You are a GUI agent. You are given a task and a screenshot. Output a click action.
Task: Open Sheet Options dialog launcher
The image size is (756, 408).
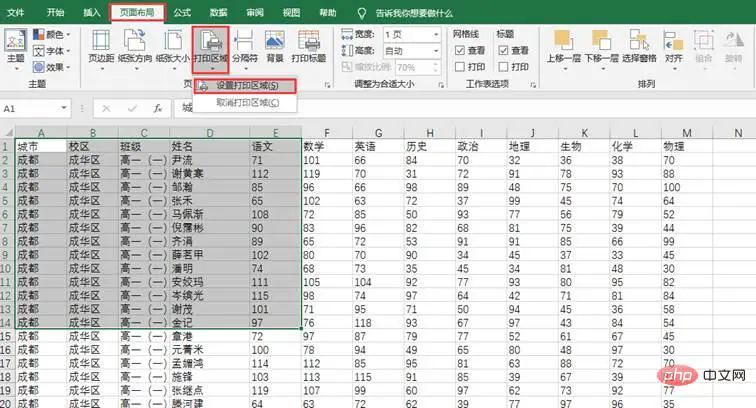pos(533,85)
